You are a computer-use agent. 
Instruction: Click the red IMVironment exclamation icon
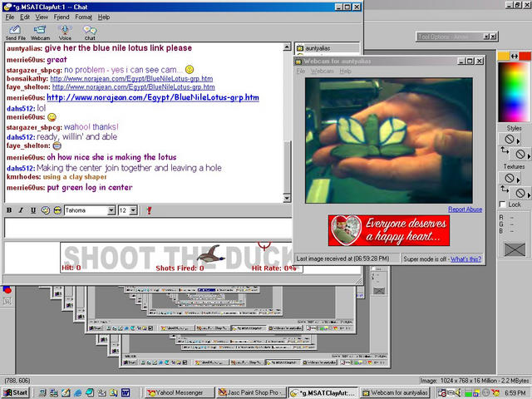point(149,210)
